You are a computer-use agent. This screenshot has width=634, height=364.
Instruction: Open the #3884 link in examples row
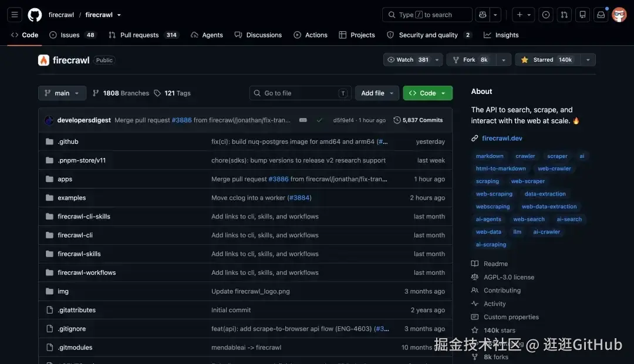pyautogui.click(x=299, y=198)
